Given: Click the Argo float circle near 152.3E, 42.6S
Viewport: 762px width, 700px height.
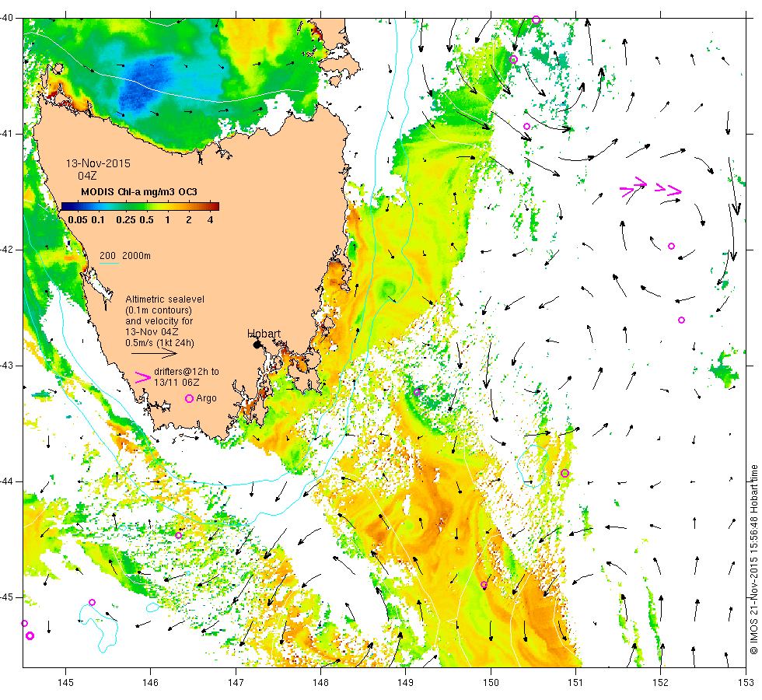Looking at the screenshot, I should click(681, 320).
